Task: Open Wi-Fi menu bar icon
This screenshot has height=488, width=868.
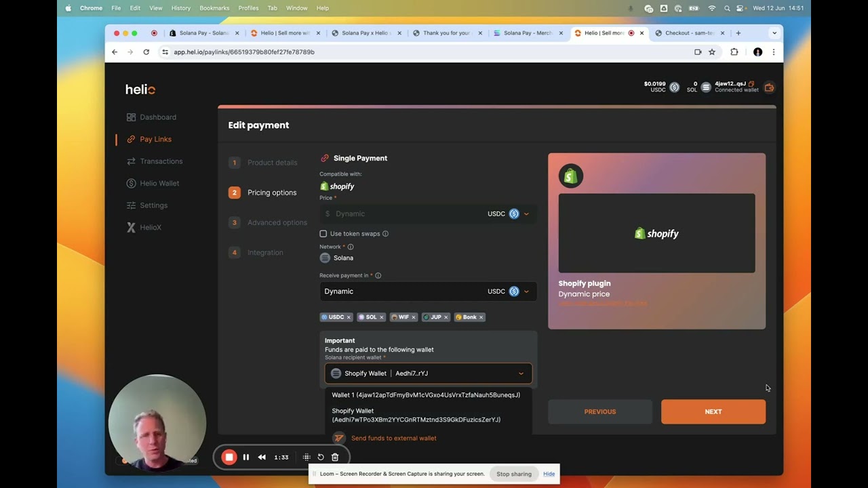Action: coord(711,8)
